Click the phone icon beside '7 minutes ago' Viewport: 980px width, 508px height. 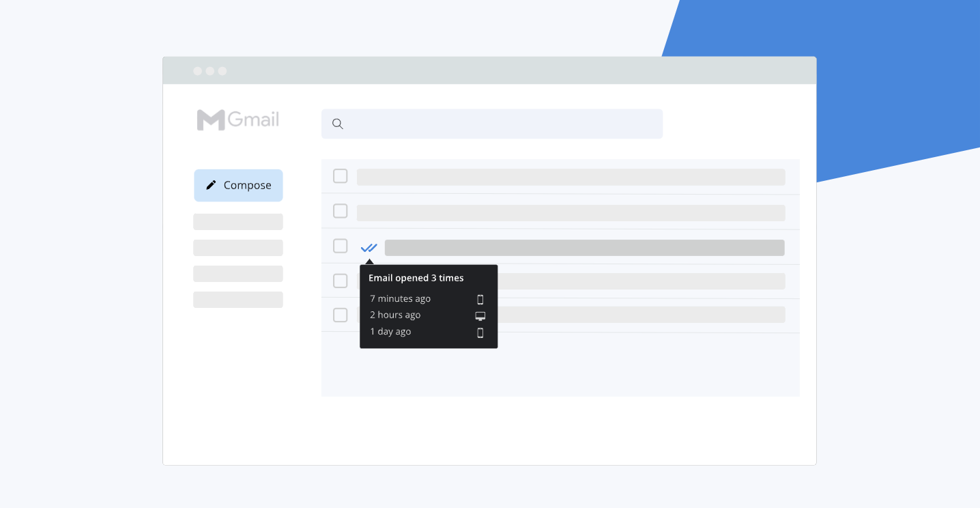(x=480, y=299)
